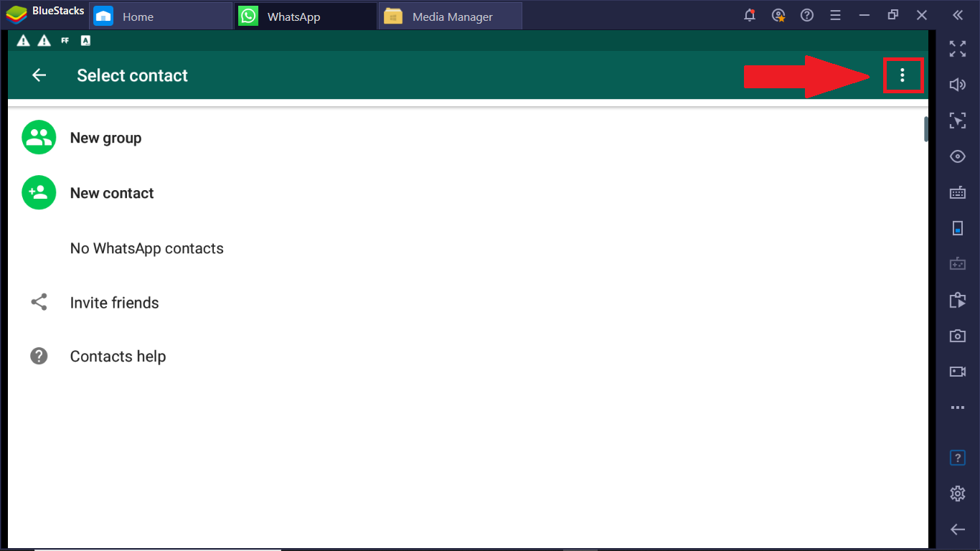Click the first warning triangle in status bar

click(24, 41)
